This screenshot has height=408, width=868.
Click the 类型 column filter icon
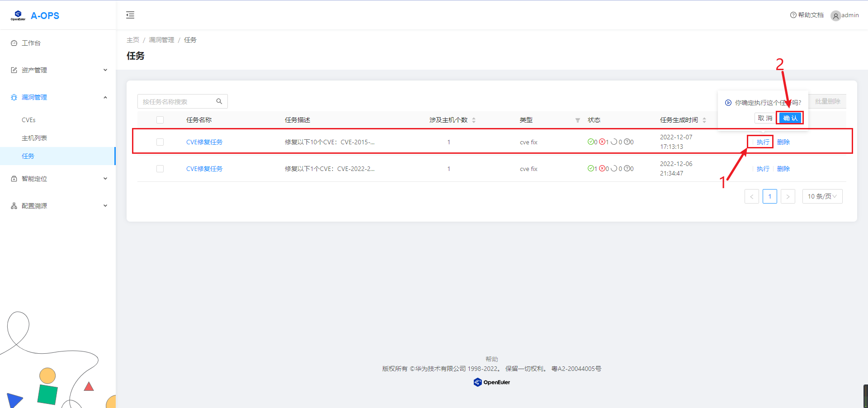577,120
